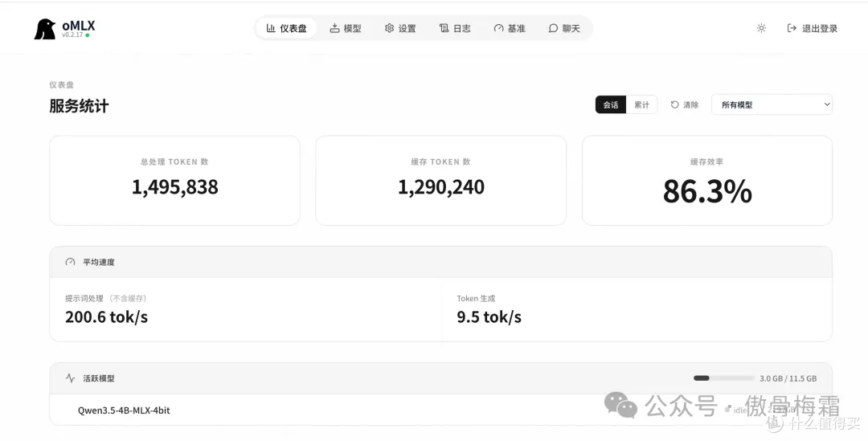The image size is (868, 441).
Task: Go to the 日志 logs tab
Action: [x=455, y=28]
